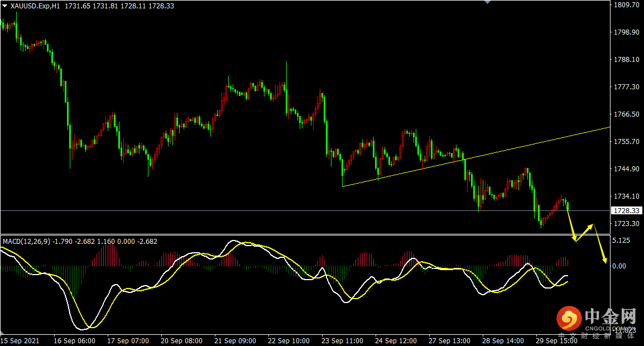Click price scale value 1777.30
Screen dimensions: 644x346
pyautogui.click(x=626, y=86)
